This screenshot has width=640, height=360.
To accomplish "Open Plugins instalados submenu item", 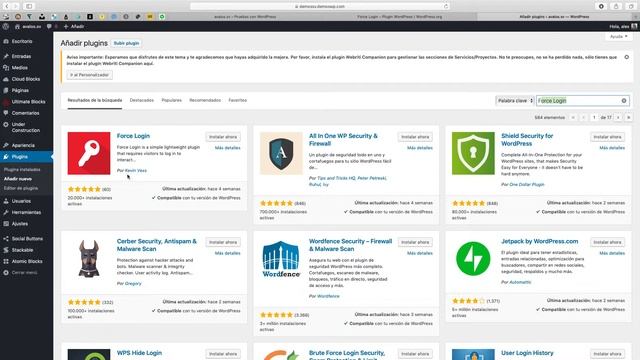I will coord(22,169).
